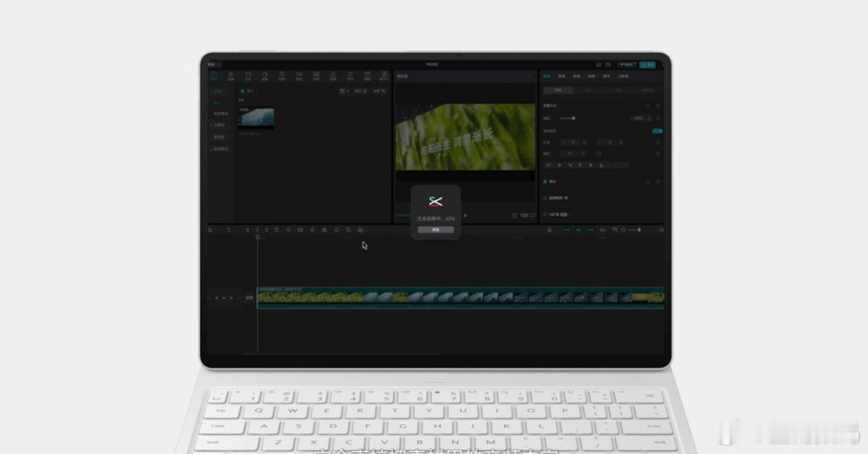Open the 调节 adjustment tab in top toolbar

click(350, 76)
